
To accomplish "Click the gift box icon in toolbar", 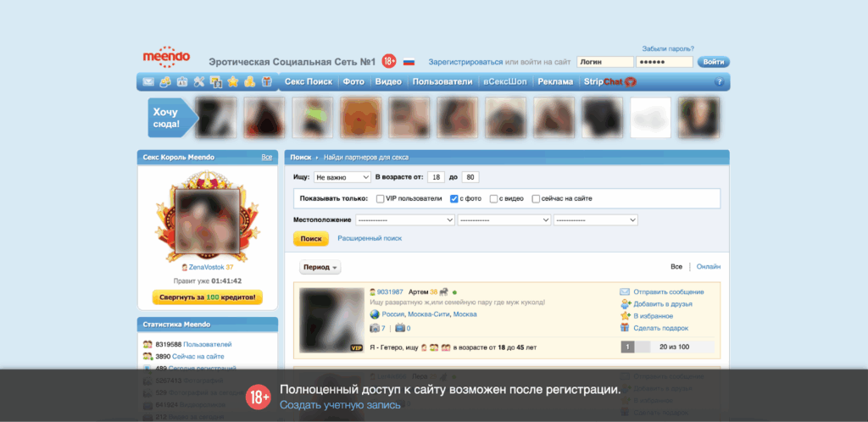I will [266, 82].
